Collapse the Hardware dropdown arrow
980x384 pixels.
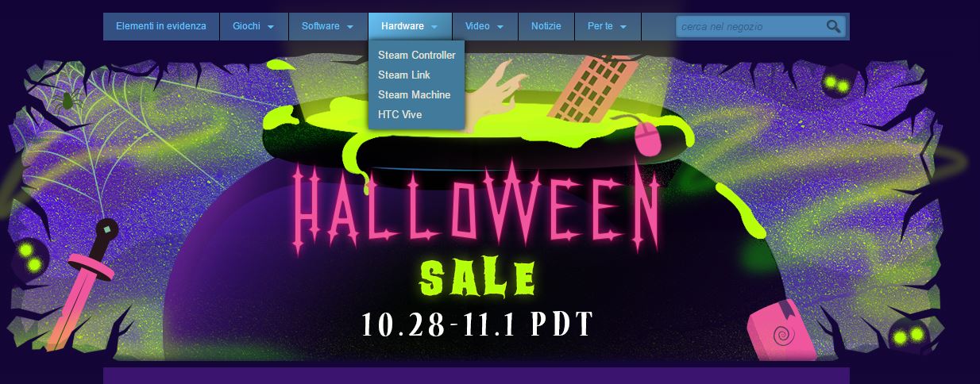click(x=434, y=27)
